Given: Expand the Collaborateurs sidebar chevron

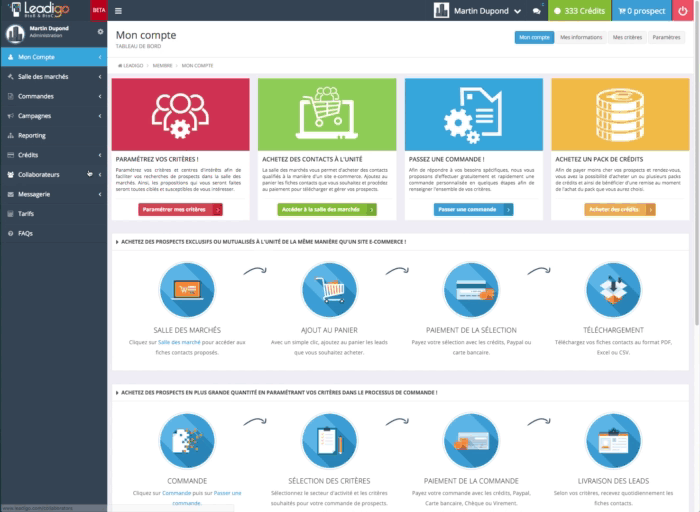Looking at the screenshot, I should click(x=100, y=175).
